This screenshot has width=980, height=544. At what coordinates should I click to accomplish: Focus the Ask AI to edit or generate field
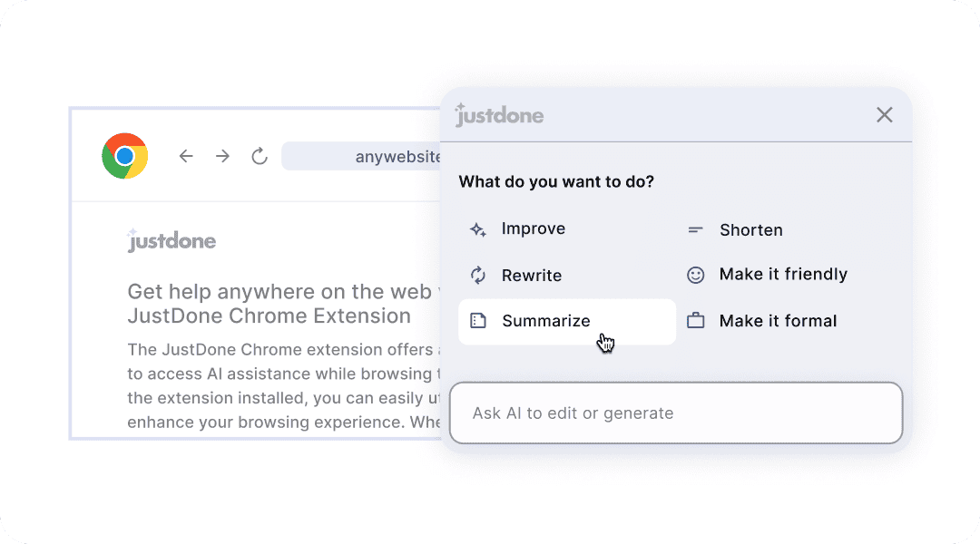pyautogui.click(x=676, y=413)
